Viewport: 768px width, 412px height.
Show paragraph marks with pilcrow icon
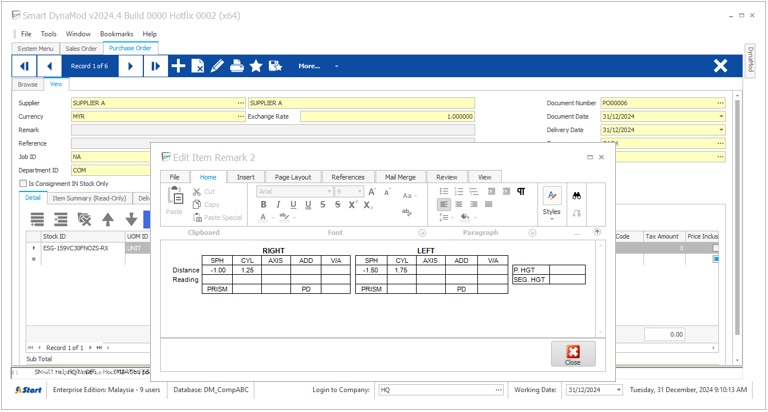(x=521, y=192)
